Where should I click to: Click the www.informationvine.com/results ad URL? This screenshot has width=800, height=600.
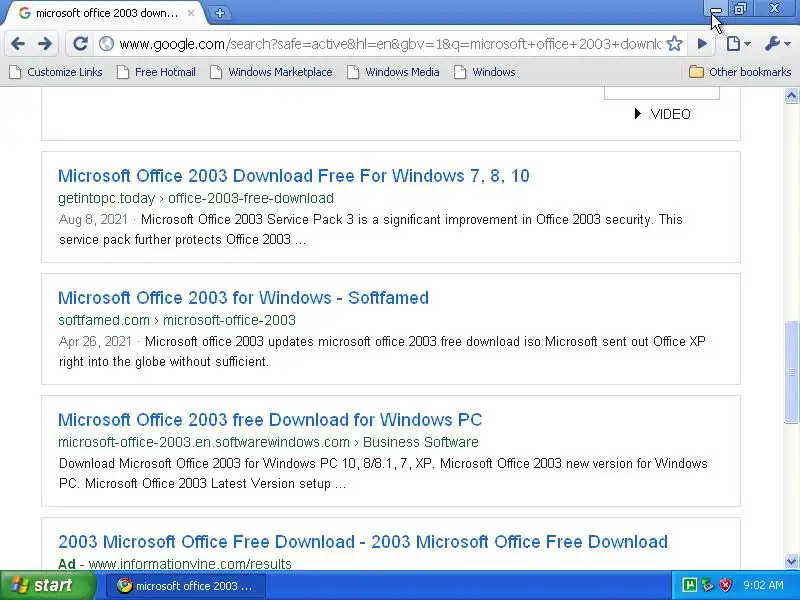tap(190, 564)
